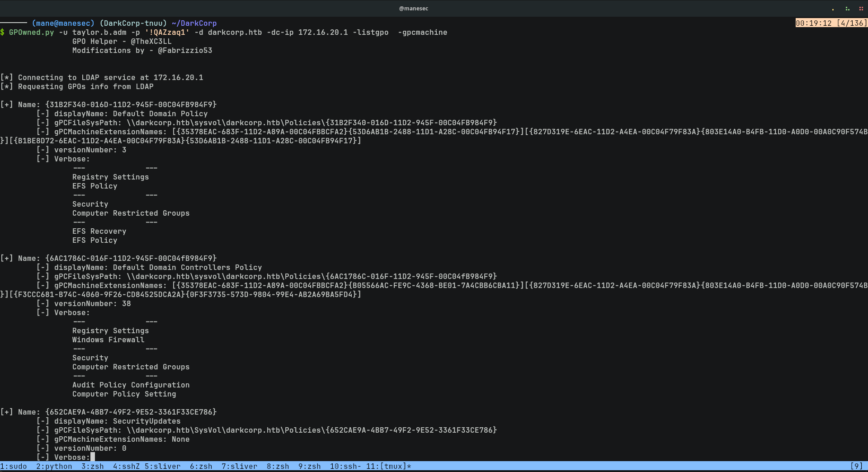Click the Default Domain Policy displayName text
The height and width of the screenshot is (472, 868).
[x=160, y=114]
